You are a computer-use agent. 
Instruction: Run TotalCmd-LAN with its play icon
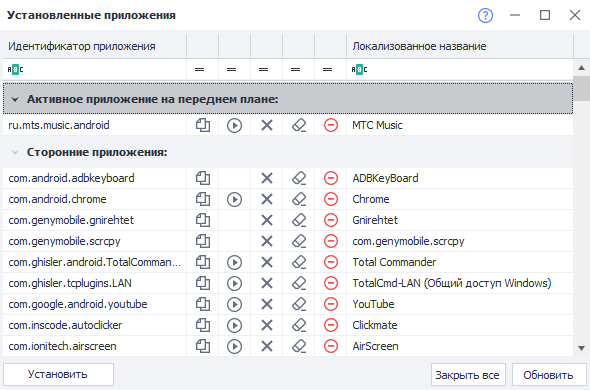click(x=234, y=283)
